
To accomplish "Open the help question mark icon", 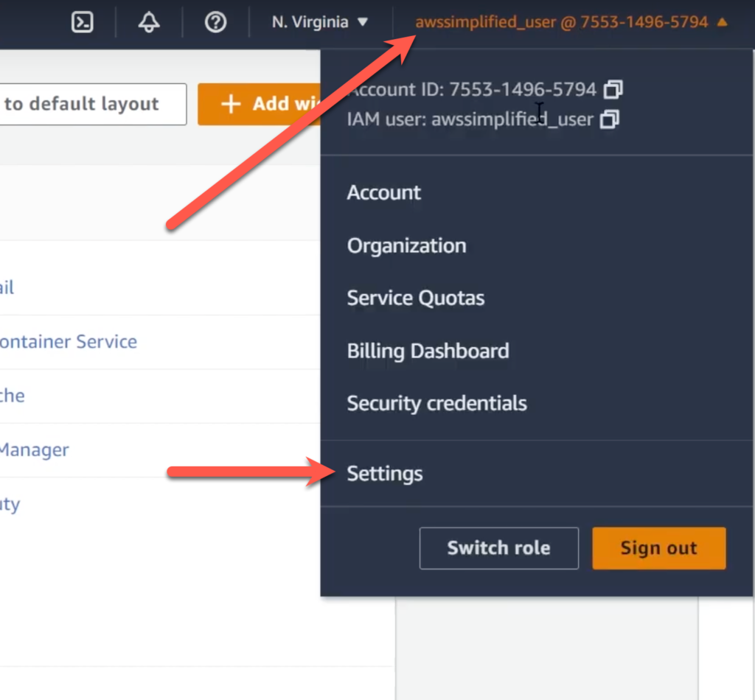I will coord(215,22).
